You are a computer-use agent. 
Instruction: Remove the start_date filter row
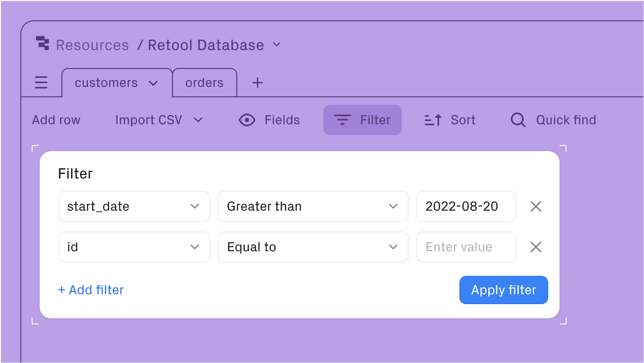click(536, 207)
